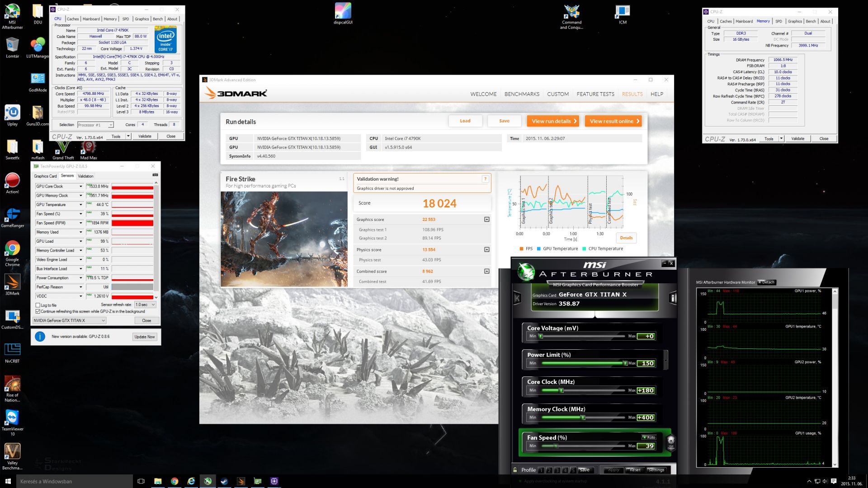This screenshot has width=868, height=488.
Task: Launch Google Chrome from desktop
Action: 12,253
